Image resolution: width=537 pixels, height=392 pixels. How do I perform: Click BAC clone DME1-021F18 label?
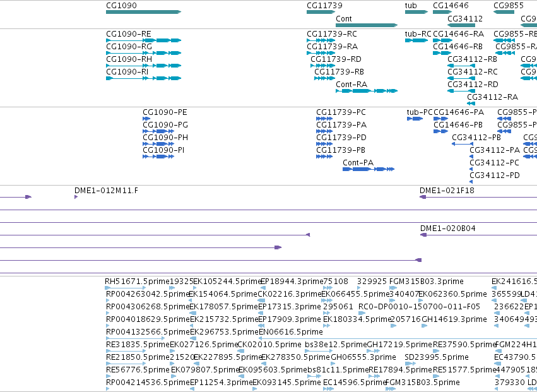point(447,191)
